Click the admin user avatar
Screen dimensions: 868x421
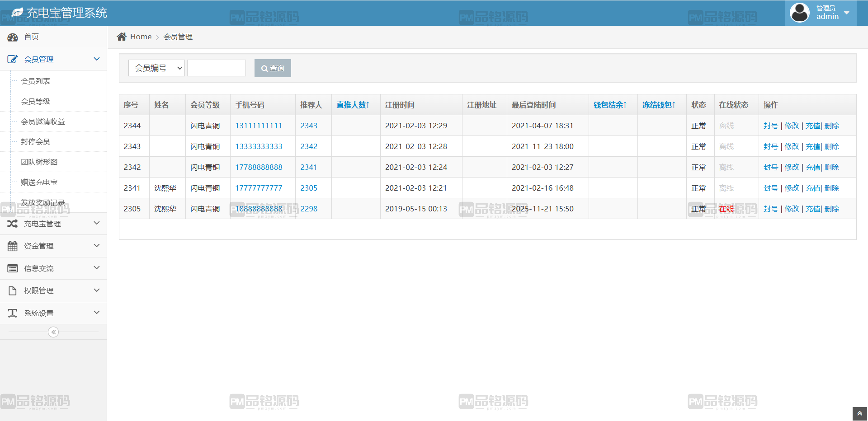799,13
